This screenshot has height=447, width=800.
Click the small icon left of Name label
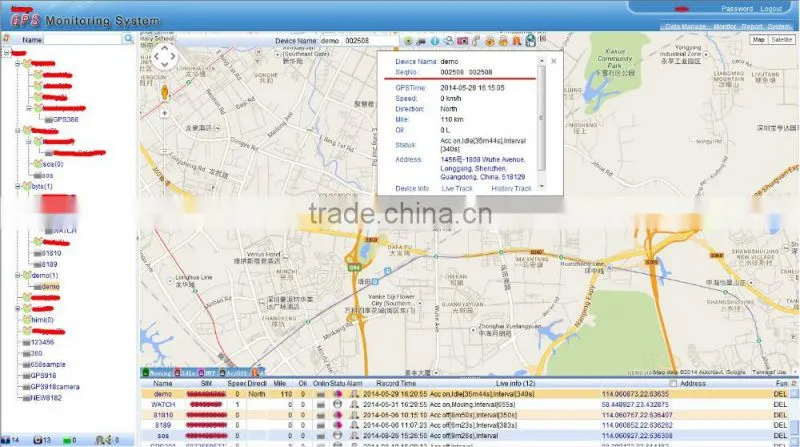coord(6,38)
